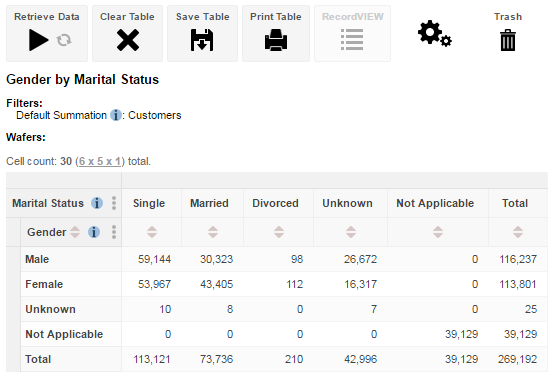Click cell value 26,672
Image resolution: width=559 pixels, height=378 pixels.
click(360, 259)
